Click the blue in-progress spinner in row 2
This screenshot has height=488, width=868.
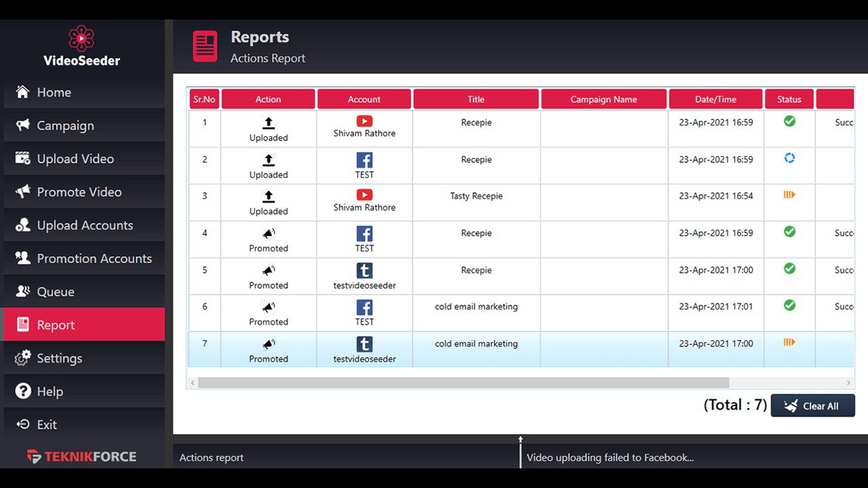pos(789,158)
